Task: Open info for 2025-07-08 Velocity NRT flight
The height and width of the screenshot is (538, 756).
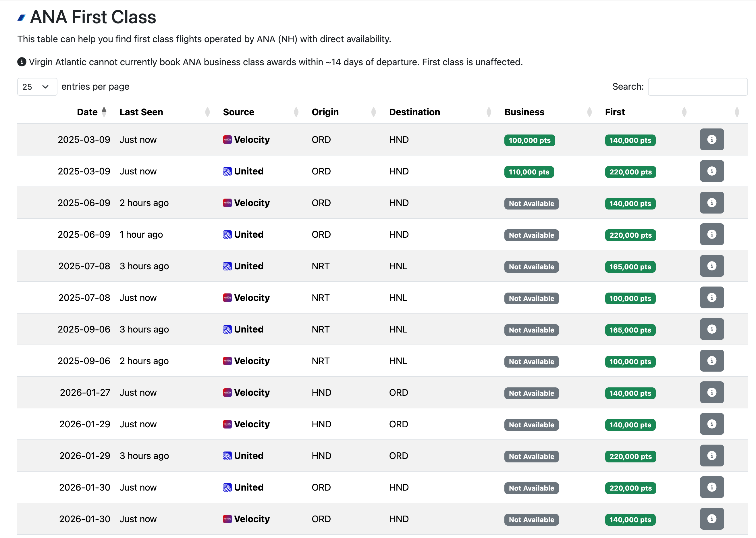Action: (x=712, y=297)
